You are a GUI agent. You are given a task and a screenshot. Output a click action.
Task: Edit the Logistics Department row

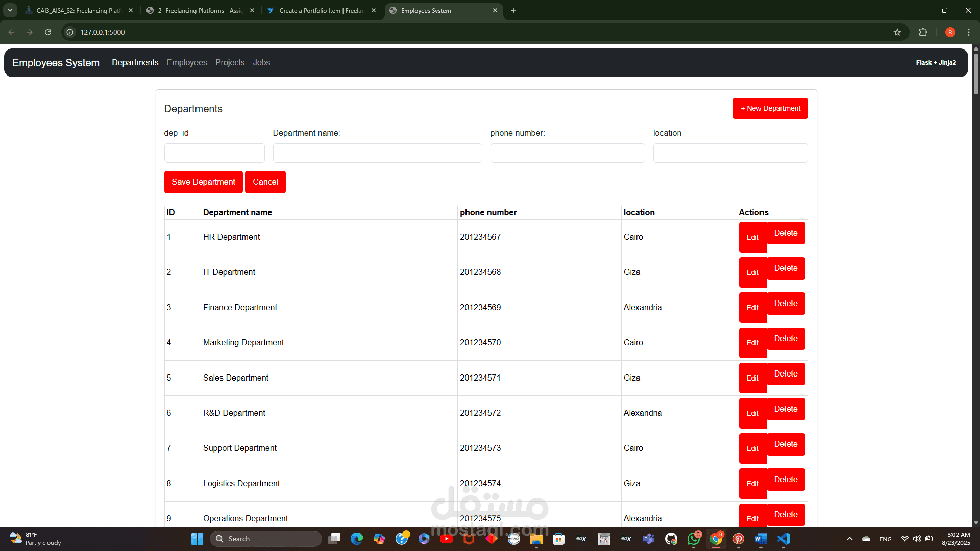pos(752,484)
